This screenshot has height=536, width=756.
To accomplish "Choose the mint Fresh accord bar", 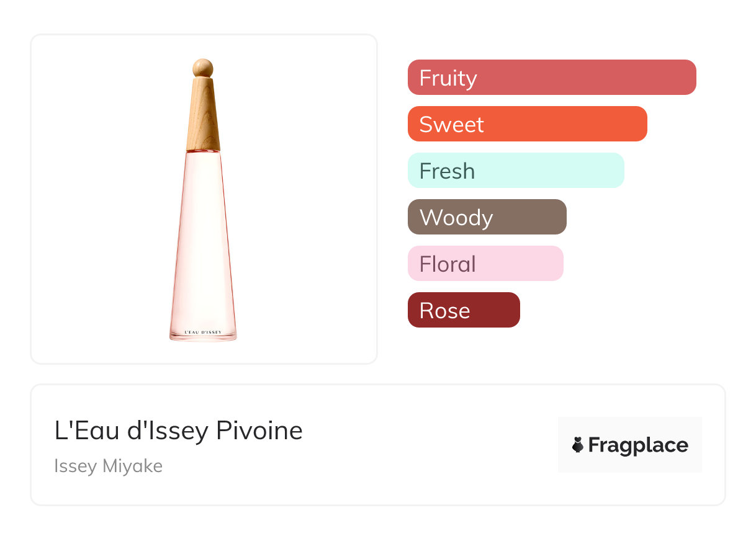I will (x=516, y=171).
